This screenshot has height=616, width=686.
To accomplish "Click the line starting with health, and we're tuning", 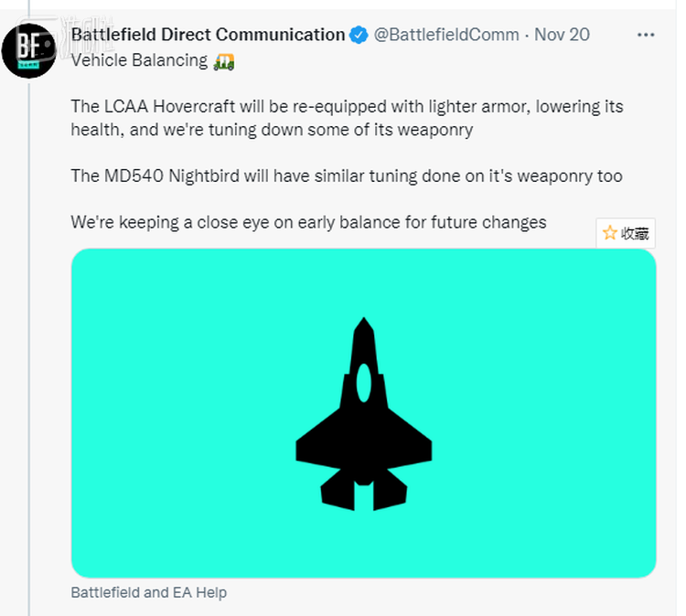I will (272, 130).
